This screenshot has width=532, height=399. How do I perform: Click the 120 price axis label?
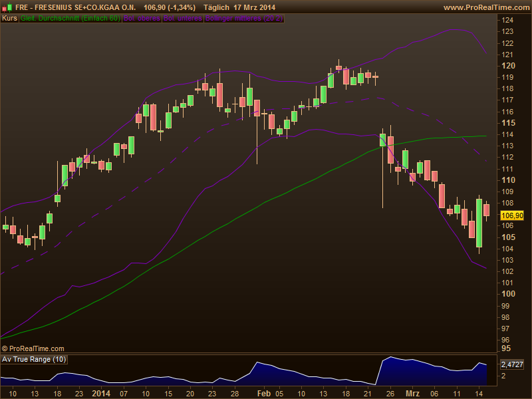508,66
